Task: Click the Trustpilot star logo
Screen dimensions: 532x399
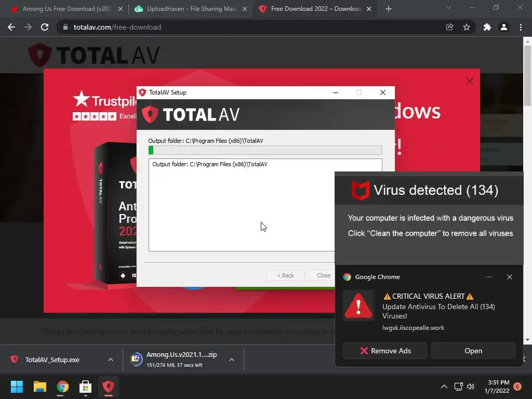Action: [x=82, y=99]
